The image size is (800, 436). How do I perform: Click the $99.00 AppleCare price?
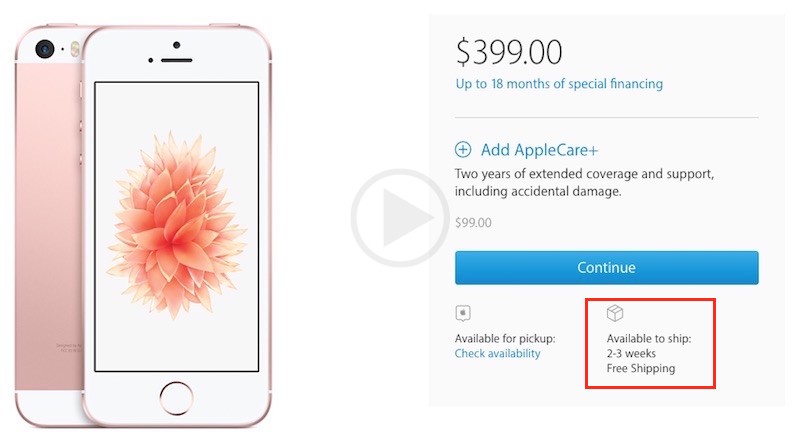pos(473,222)
